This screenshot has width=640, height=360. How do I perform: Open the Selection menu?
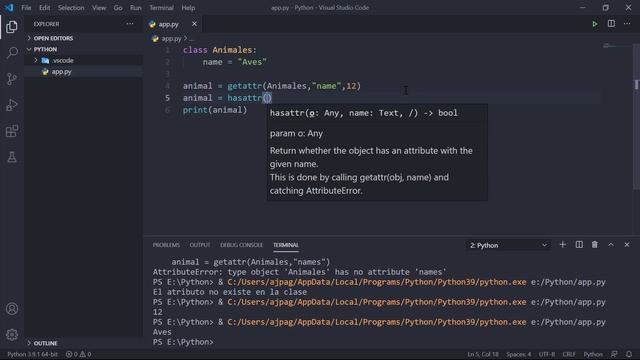pyautogui.click(x=71, y=7)
